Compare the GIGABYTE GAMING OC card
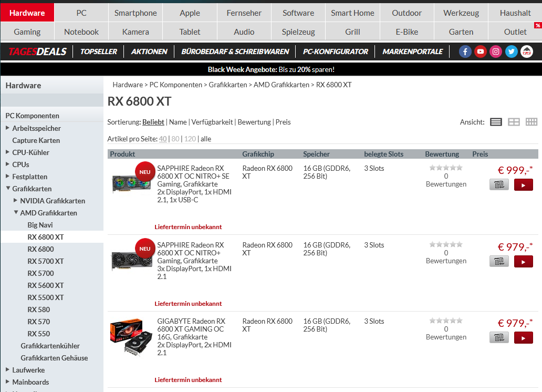Viewport: 542px width, 392px height. click(x=499, y=338)
